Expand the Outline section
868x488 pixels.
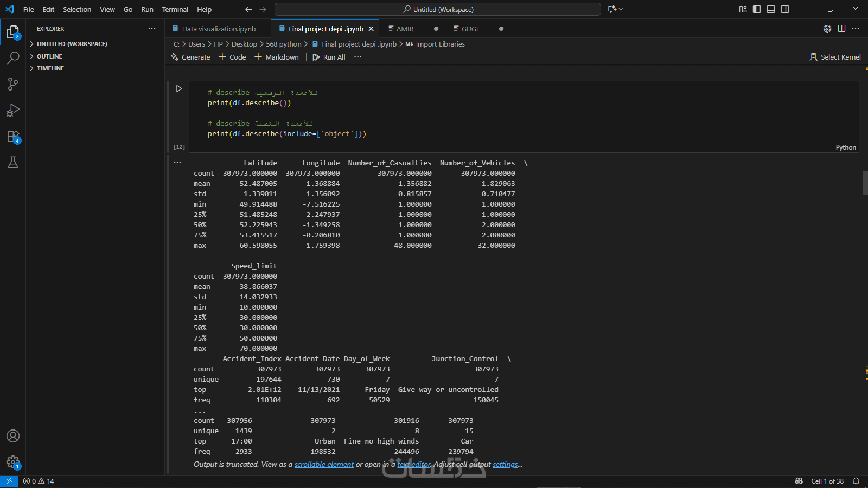click(x=49, y=56)
